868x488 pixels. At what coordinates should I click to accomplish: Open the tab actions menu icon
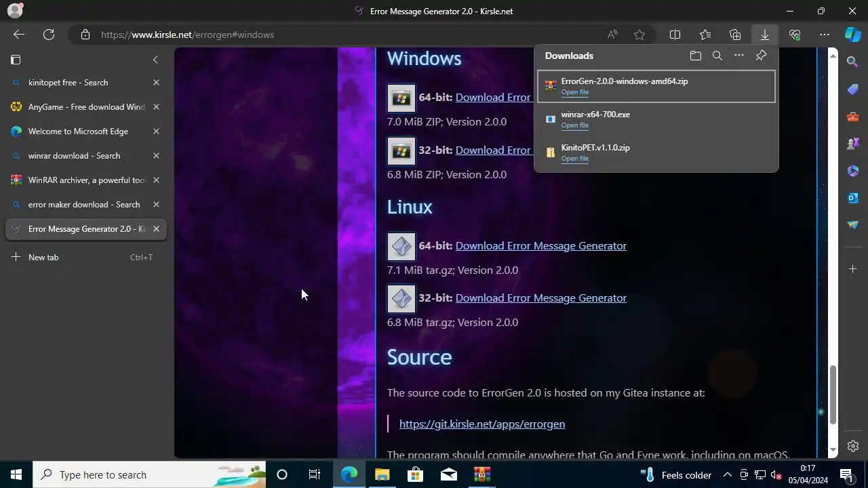pyautogui.click(x=16, y=60)
